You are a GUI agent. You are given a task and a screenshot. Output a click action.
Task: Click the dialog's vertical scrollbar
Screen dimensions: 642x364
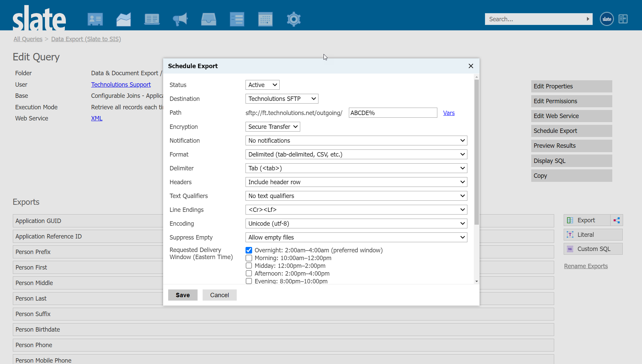pos(477,152)
